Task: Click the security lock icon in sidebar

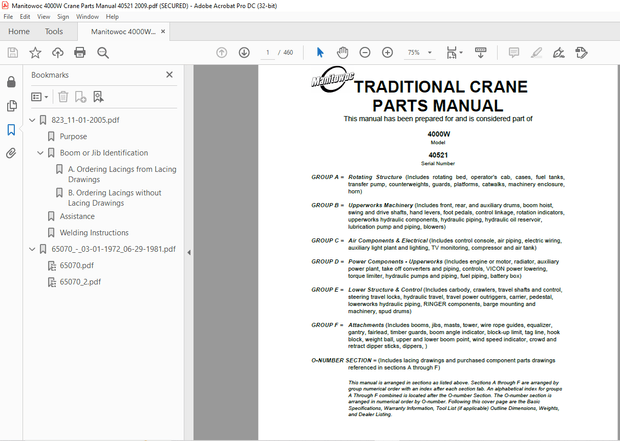Action: point(11,81)
